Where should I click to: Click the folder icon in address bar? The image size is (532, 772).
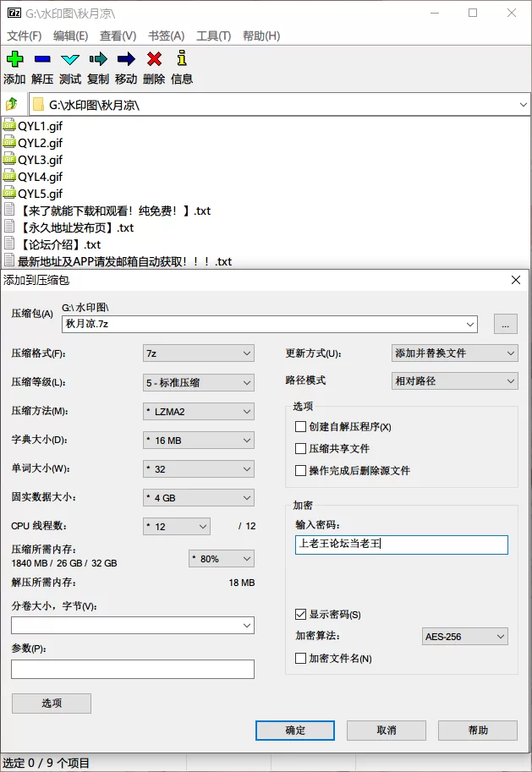click(38, 104)
